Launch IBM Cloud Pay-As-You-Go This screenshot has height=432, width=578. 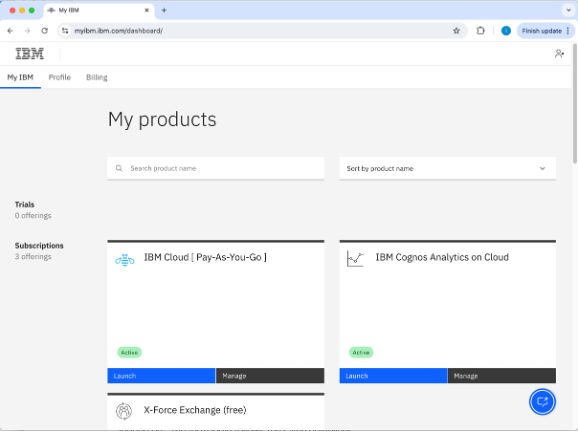coord(161,376)
